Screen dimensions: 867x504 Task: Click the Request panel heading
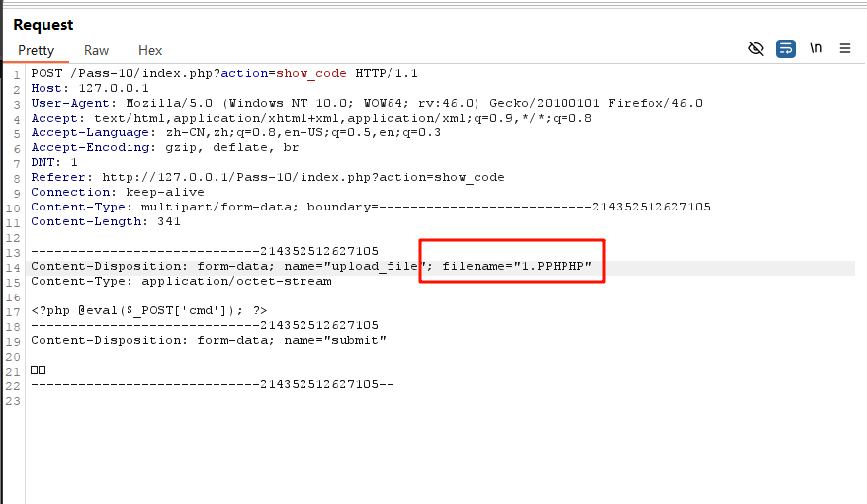click(x=43, y=25)
